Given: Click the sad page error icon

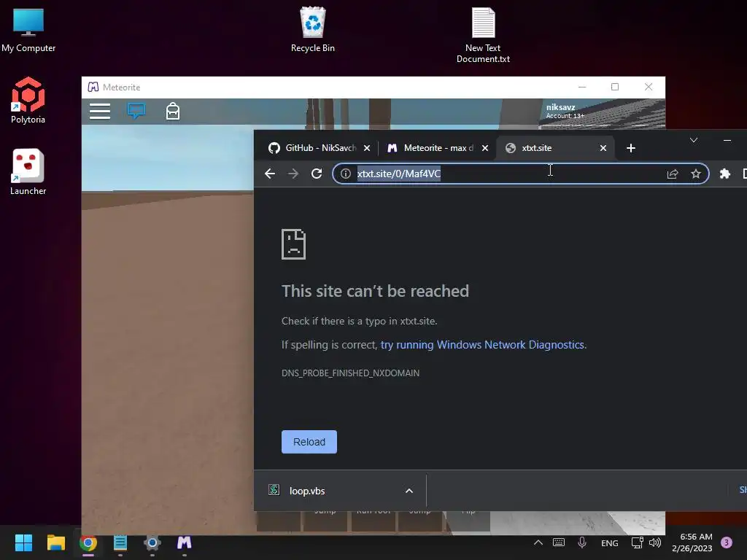Looking at the screenshot, I should (293, 244).
